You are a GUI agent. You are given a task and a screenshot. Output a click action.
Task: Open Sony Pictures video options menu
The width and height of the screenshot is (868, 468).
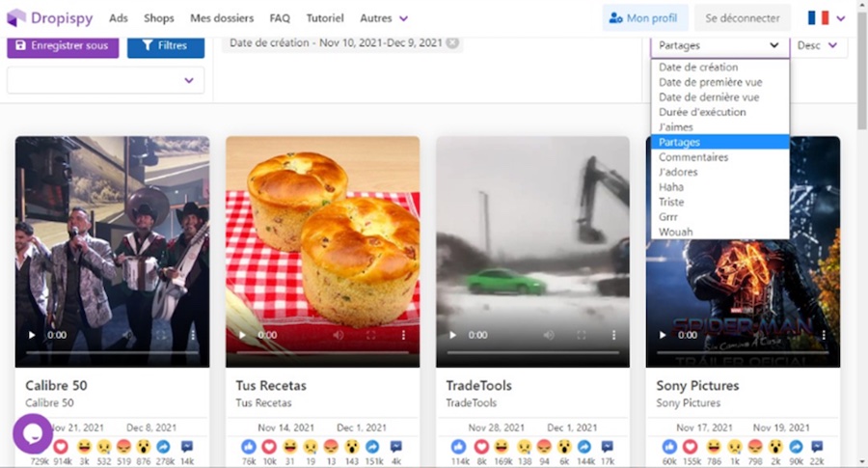click(x=824, y=335)
